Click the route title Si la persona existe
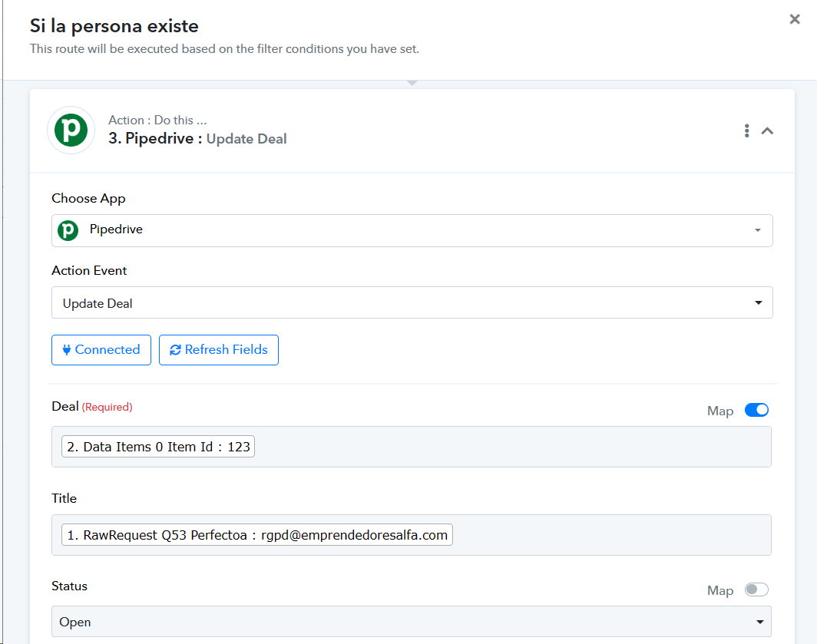Screen dimensions: 817x644 coord(114,26)
